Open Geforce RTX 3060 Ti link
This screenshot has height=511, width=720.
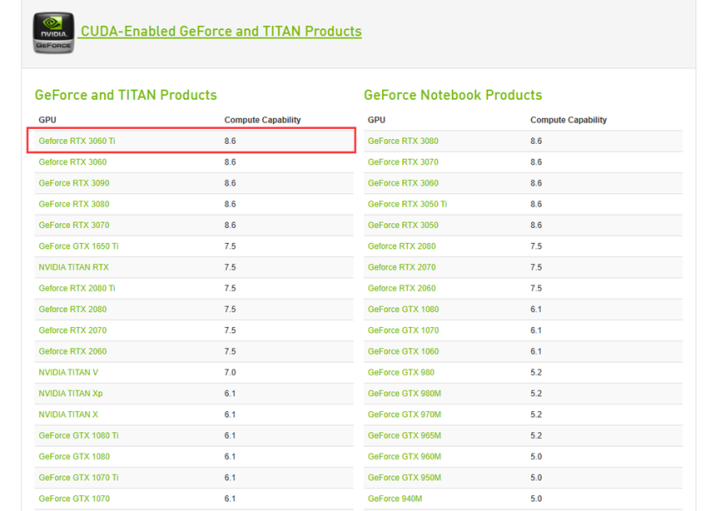pyautogui.click(x=77, y=141)
